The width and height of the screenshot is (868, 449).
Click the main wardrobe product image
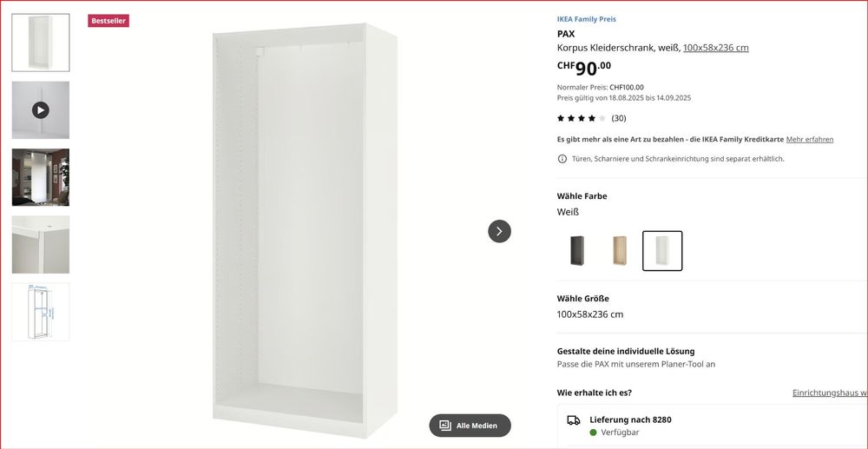point(306,230)
